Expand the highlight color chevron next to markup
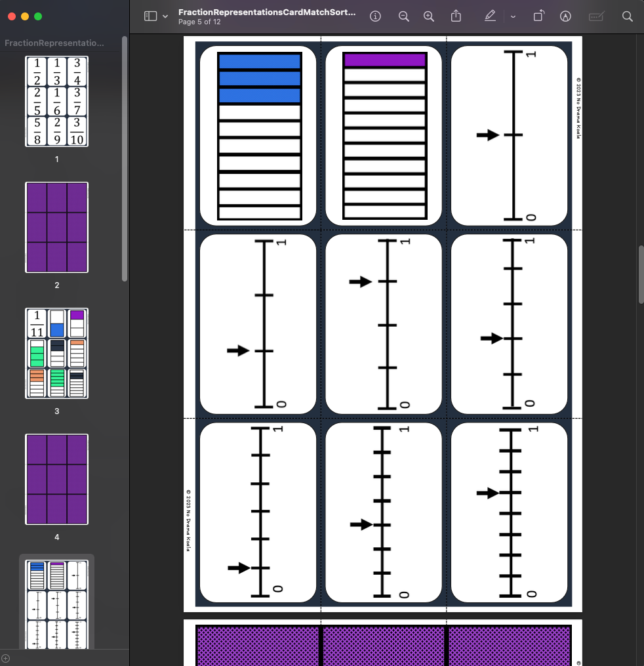This screenshot has height=666, width=644. pos(513,16)
